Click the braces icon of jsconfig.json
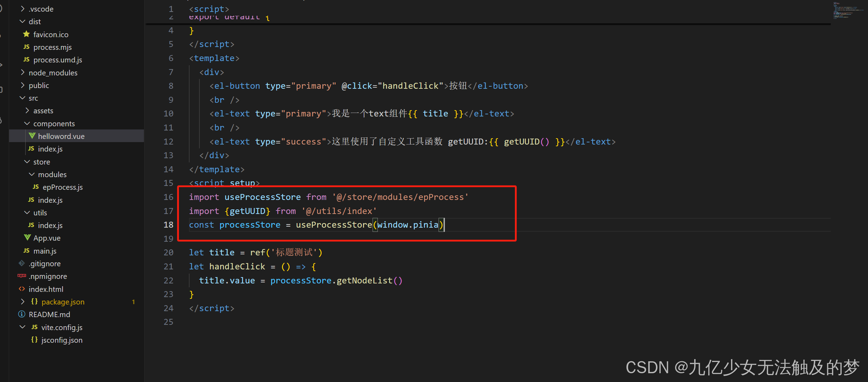 (x=34, y=340)
